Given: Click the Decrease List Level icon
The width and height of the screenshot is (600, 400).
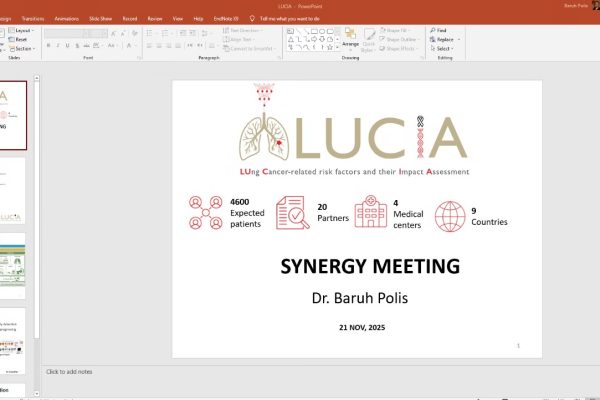Looking at the screenshot, I should pos(183,33).
